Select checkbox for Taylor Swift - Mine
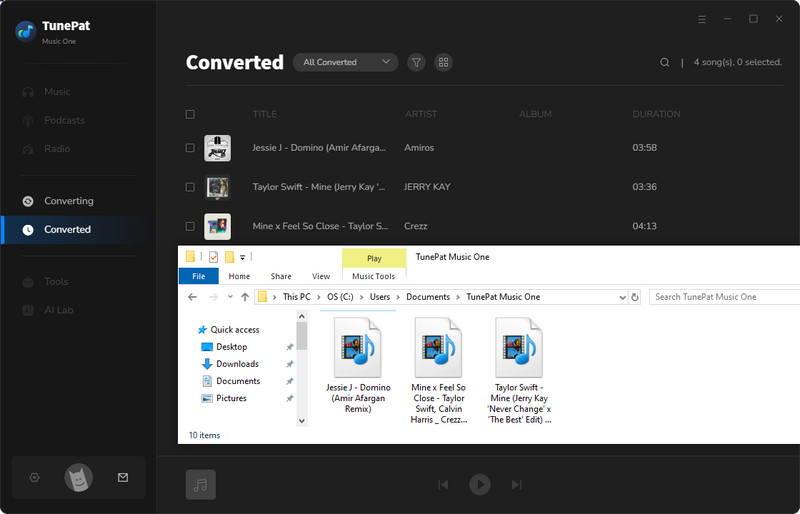Viewport: 800px width, 514px height. click(190, 187)
